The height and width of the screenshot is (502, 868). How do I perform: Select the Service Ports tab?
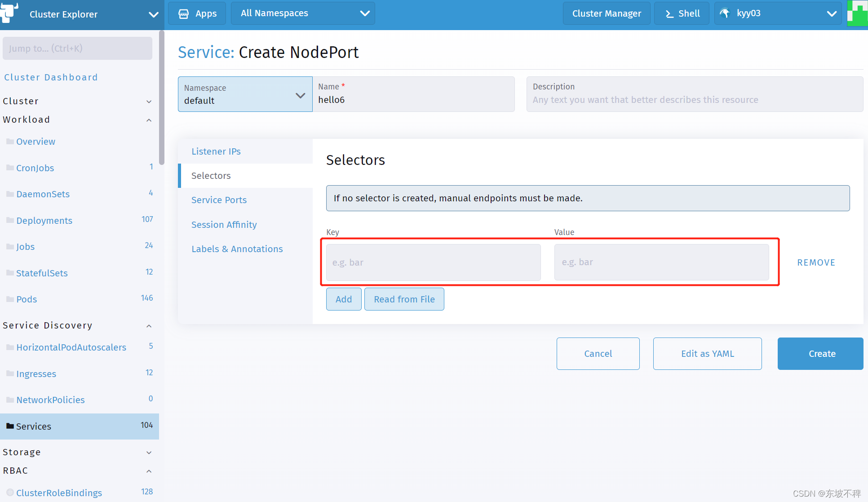219,200
